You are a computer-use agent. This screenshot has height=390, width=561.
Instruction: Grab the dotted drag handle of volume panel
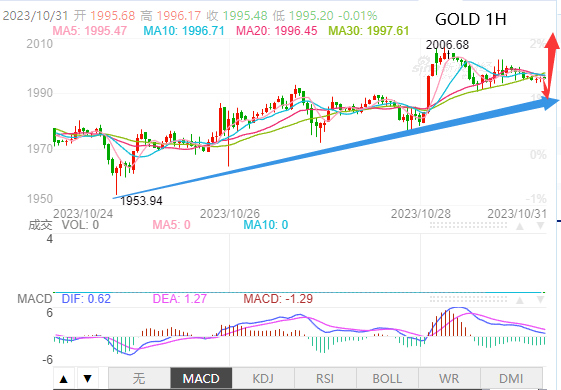468,225
